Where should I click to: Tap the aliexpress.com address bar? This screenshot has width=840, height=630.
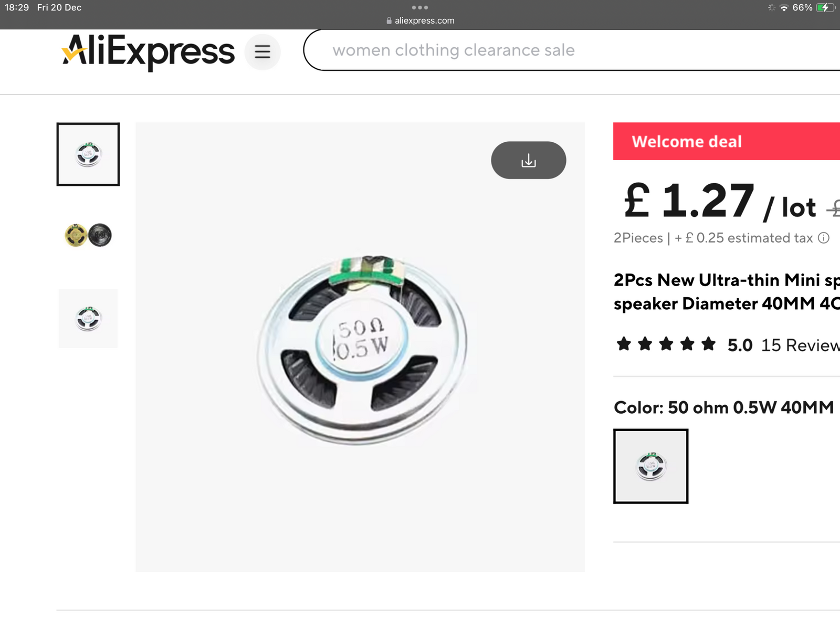[424, 20]
